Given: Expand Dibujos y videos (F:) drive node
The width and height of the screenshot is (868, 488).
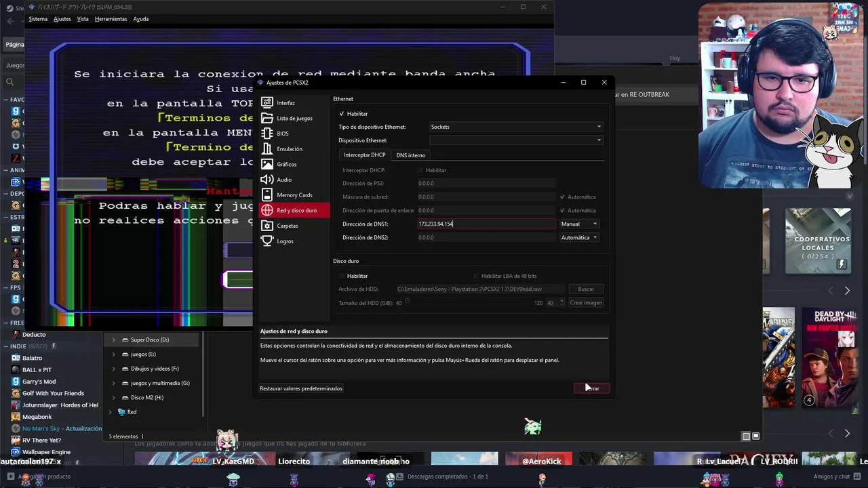Looking at the screenshot, I should pyautogui.click(x=113, y=369).
